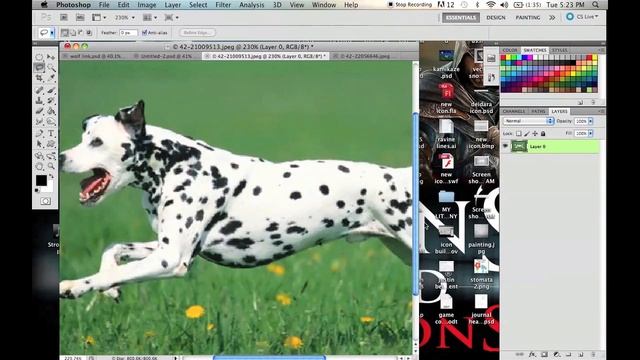Select the Layer 0 thumbnail
640x360 pixels.
(x=519, y=146)
